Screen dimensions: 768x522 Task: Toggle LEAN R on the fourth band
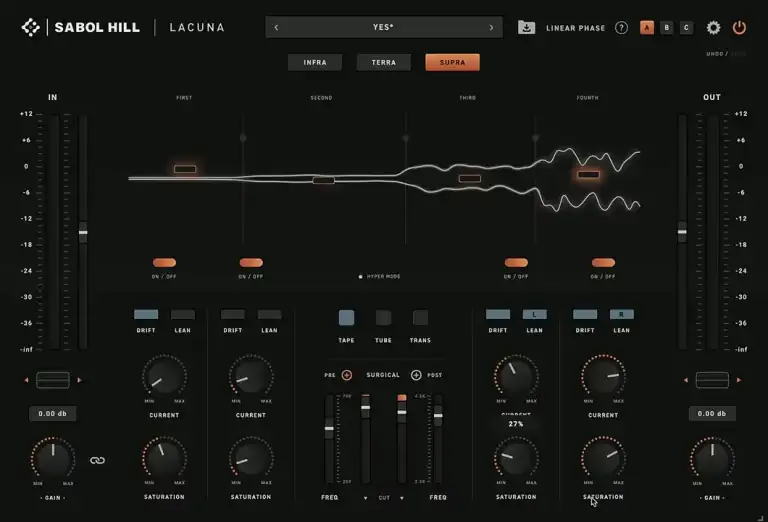[x=622, y=314]
